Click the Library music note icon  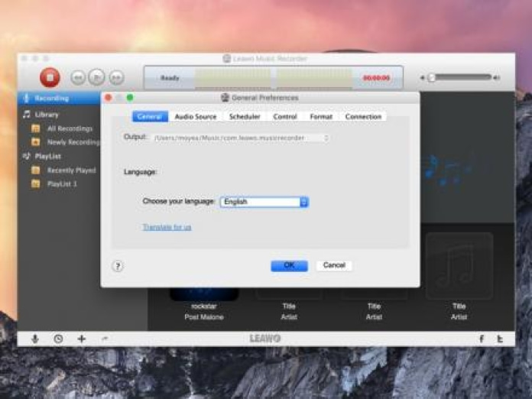pyautogui.click(x=26, y=115)
